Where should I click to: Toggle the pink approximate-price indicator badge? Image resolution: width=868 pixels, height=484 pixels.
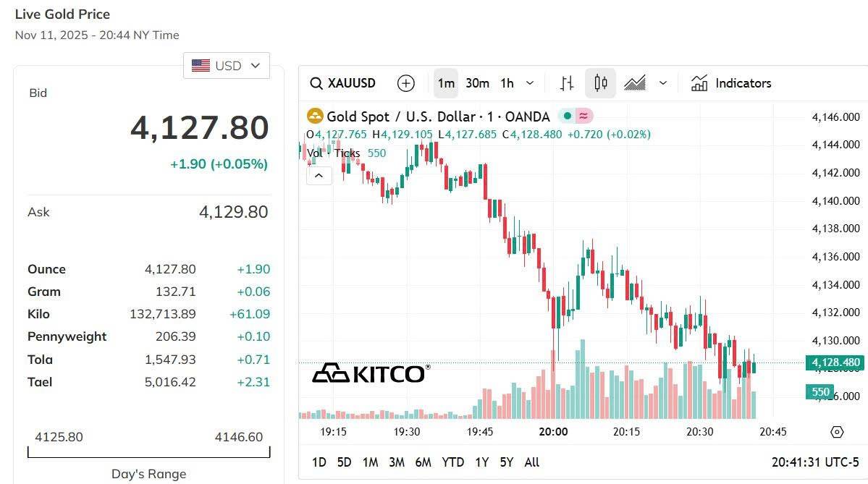(583, 116)
